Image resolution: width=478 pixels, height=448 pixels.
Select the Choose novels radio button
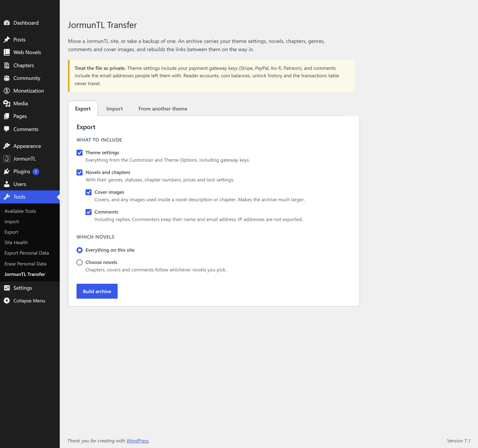(79, 262)
